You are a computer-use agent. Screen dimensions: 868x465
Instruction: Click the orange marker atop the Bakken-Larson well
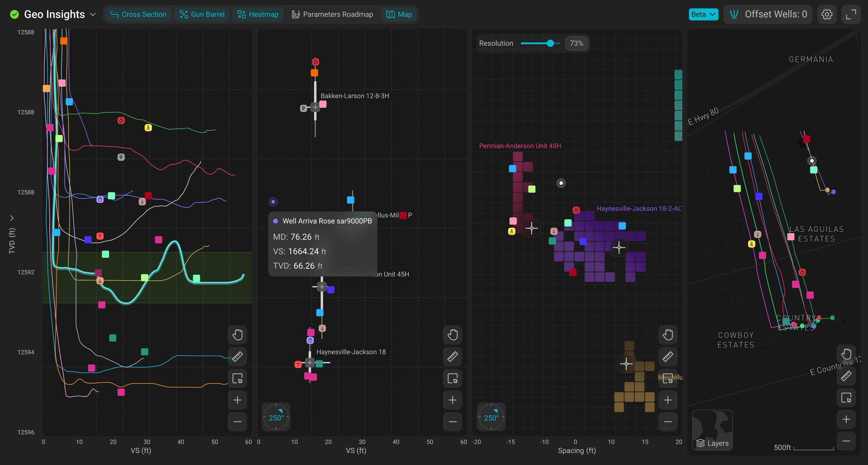315,73
